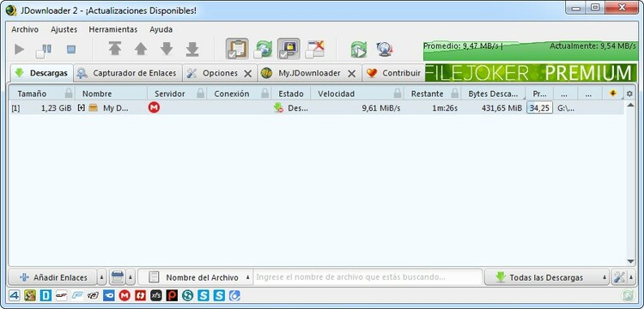
Task: Switch to Capturador de Enlaces tab
Action: pos(128,73)
